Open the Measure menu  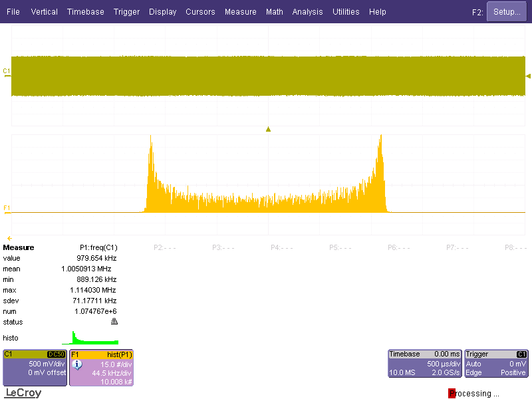[240, 12]
